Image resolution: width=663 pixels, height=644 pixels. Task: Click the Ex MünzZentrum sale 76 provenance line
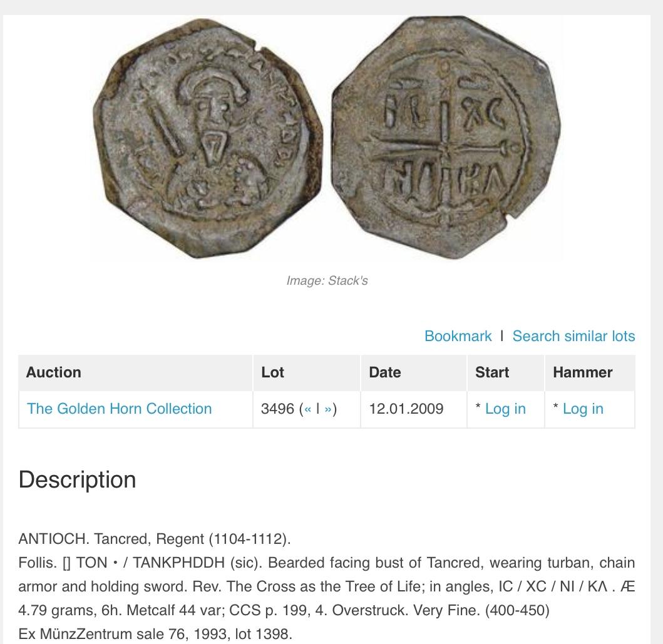(155, 634)
